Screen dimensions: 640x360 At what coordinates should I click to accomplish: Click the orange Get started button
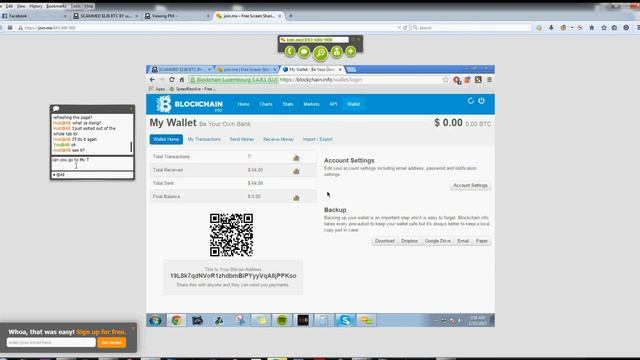111,342
